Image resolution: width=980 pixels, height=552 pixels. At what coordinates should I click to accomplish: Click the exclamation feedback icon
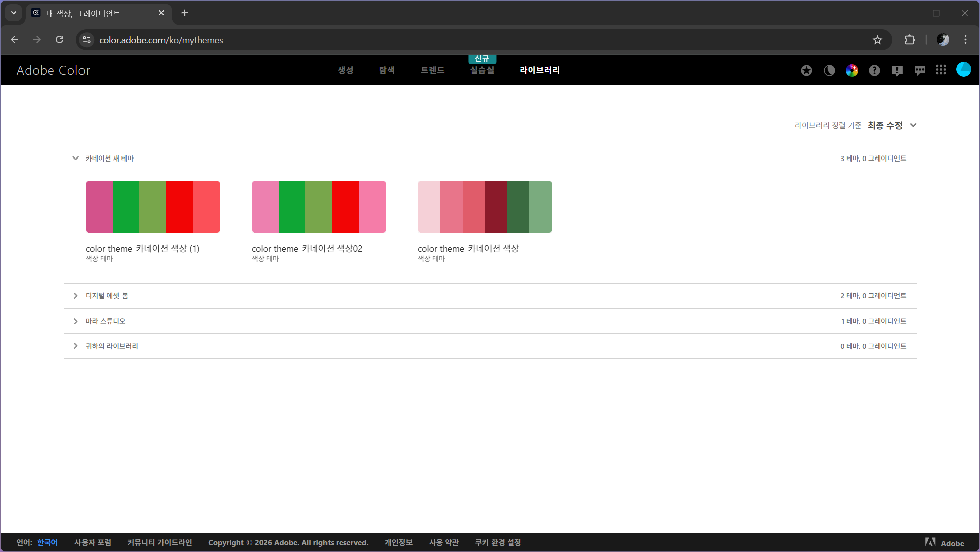[x=897, y=70]
